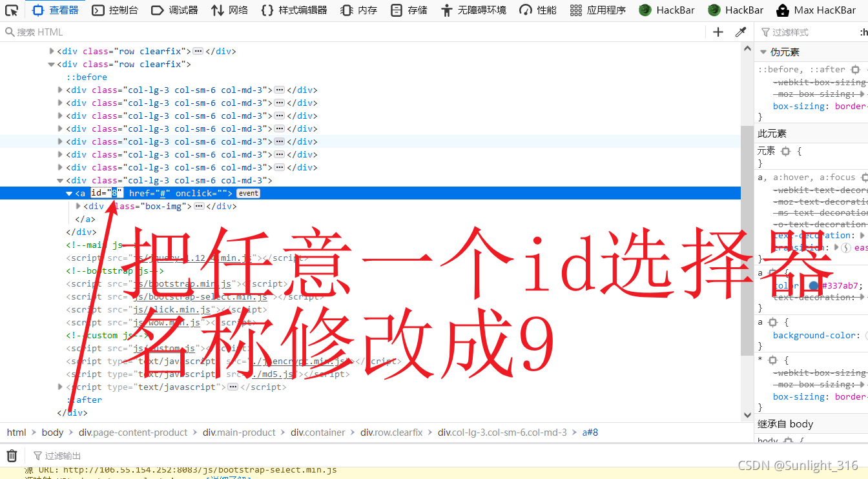Click the 此元素 section header
The height and width of the screenshot is (479, 868).
pos(811,134)
